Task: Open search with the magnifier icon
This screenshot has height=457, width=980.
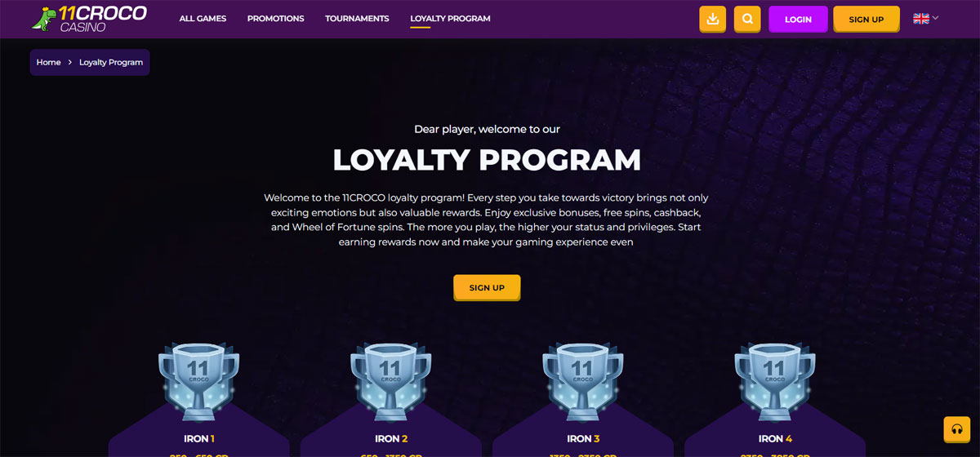Action: coord(747,19)
